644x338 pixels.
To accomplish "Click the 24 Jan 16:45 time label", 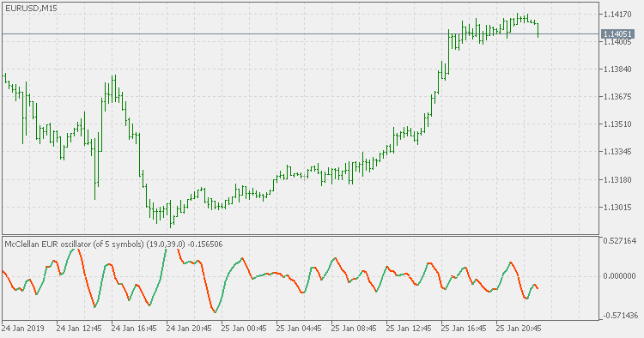I will point(134,329).
